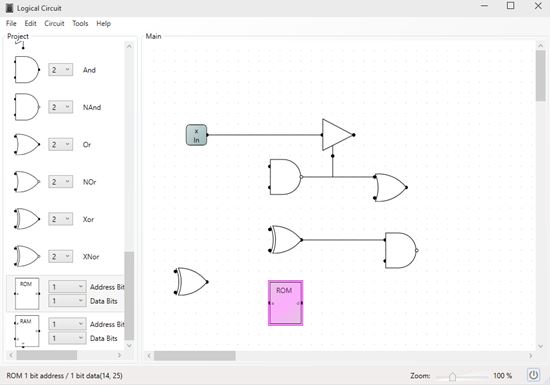Open the Xor gate input count dropdown
The image size is (550, 385).
tap(61, 219)
